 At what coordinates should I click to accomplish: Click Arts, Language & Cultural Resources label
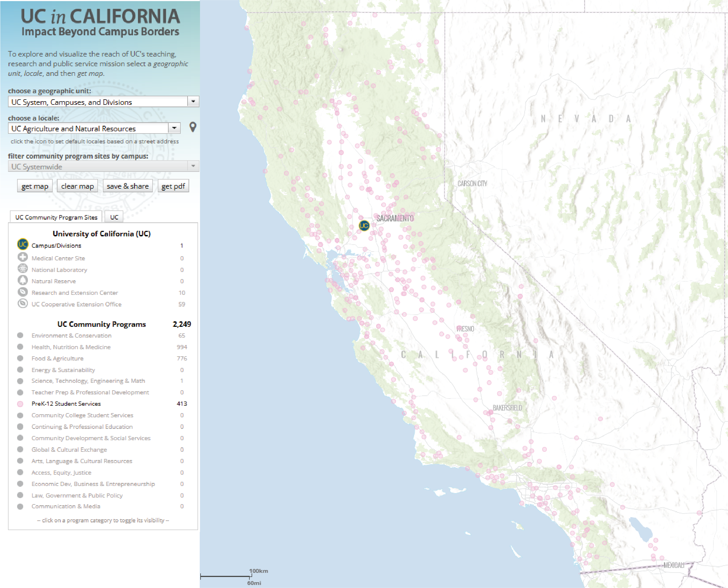pos(82,461)
